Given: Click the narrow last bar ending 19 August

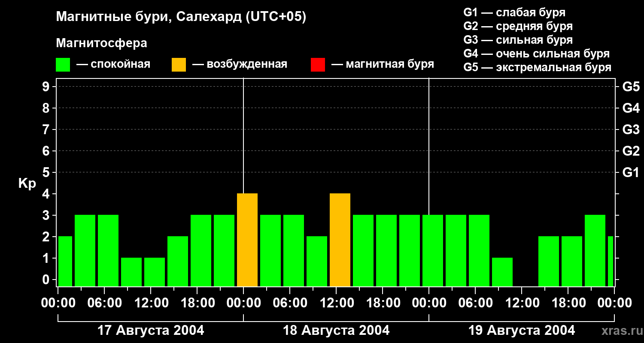Looking at the screenshot, I should [x=611, y=261].
